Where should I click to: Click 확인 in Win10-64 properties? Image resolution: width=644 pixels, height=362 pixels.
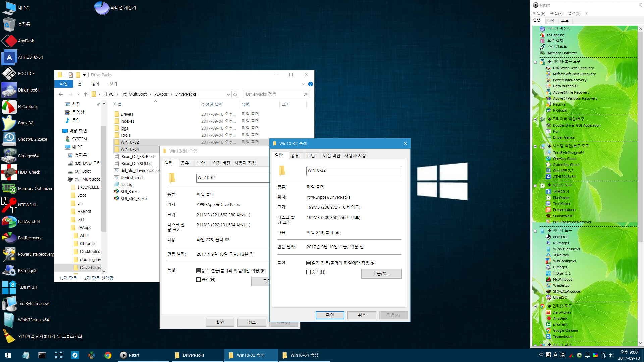point(220,322)
